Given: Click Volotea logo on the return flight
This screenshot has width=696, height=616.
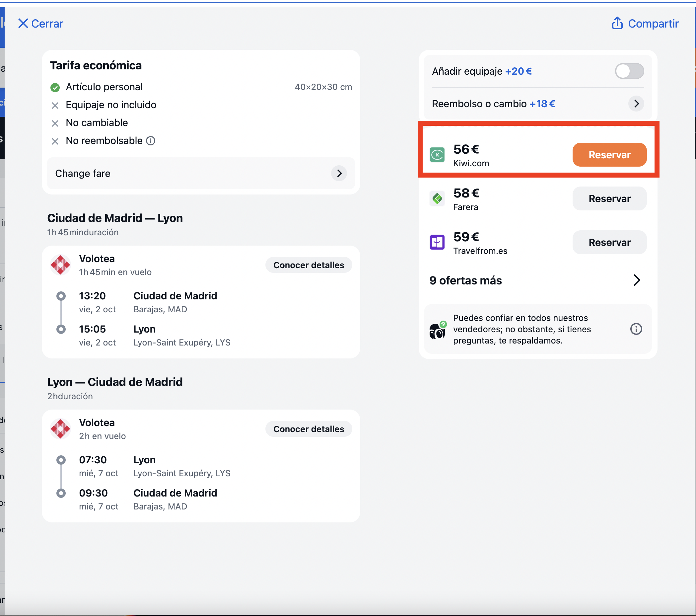Looking at the screenshot, I should coord(60,428).
